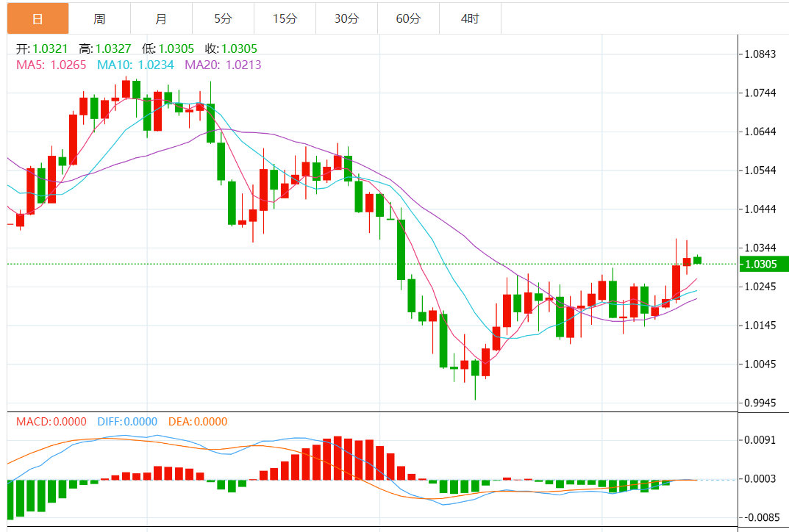Click the 1.0145 price axis label

(760, 326)
